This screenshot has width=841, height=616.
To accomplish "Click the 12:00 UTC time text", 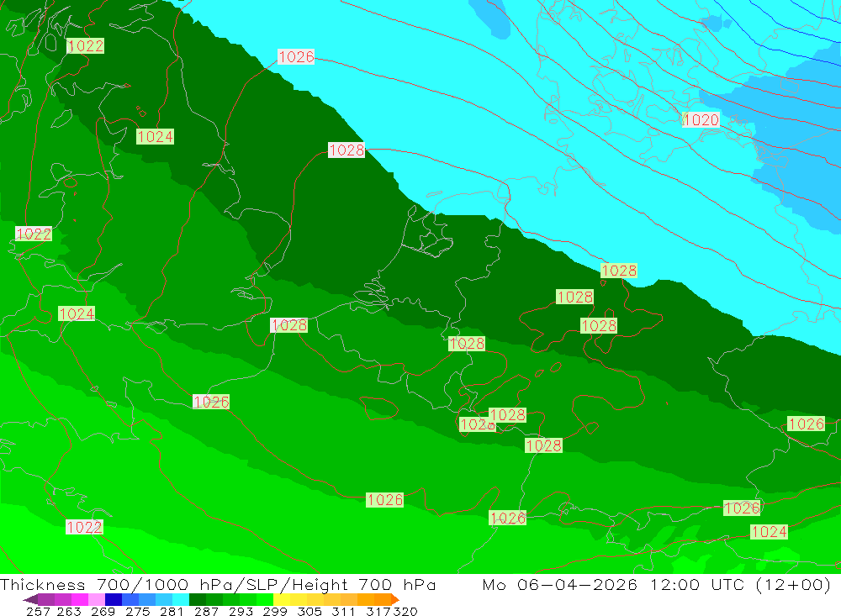I will coord(700,584).
